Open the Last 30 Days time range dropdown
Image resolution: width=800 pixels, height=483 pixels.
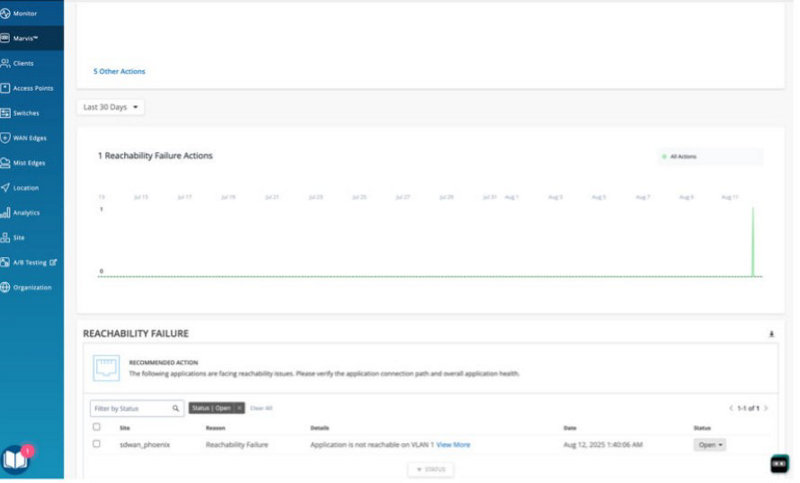tap(111, 107)
